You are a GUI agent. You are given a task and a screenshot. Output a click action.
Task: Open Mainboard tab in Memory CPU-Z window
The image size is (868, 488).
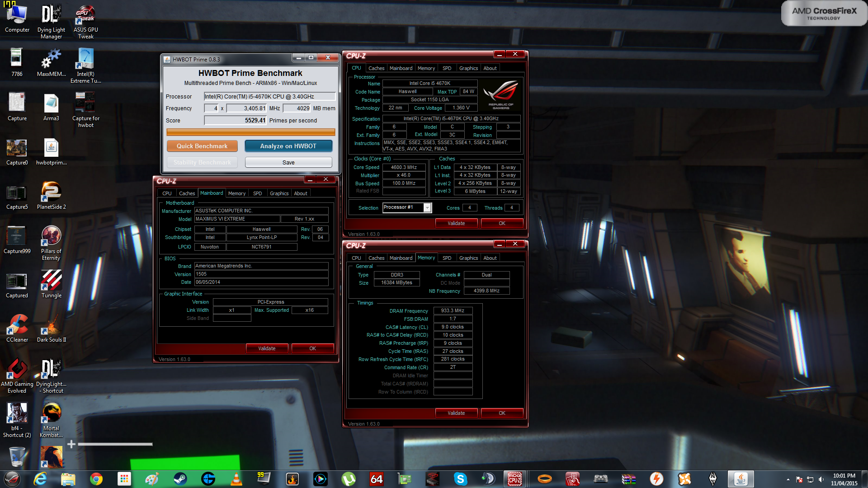coord(401,258)
